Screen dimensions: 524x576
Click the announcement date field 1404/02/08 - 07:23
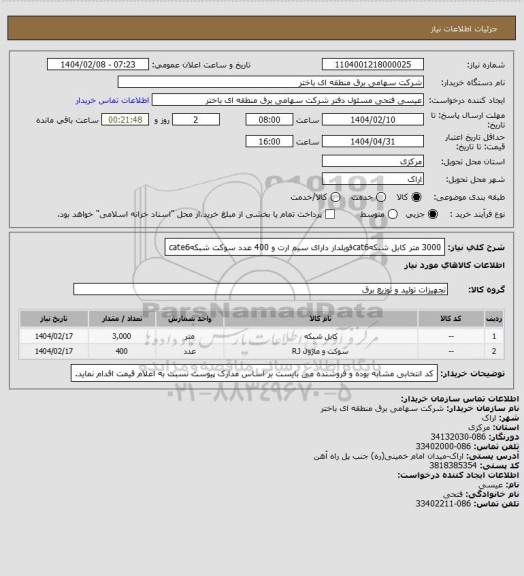pyautogui.click(x=98, y=65)
